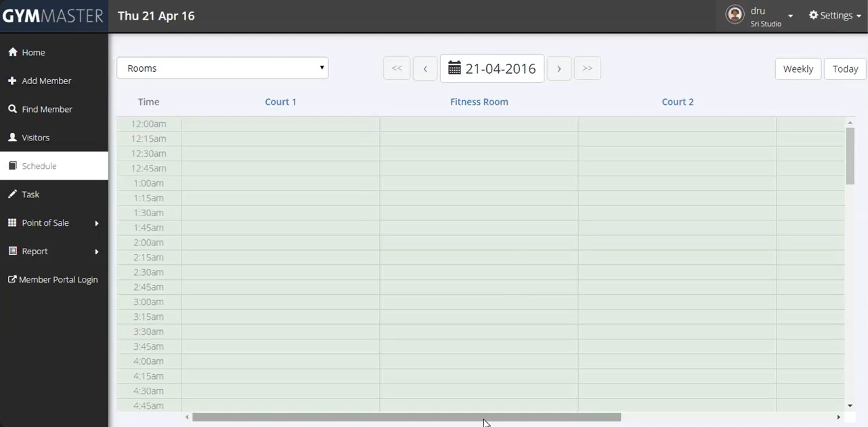Click the user avatar picture for dru
868x427 pixels.
point(735,15)
